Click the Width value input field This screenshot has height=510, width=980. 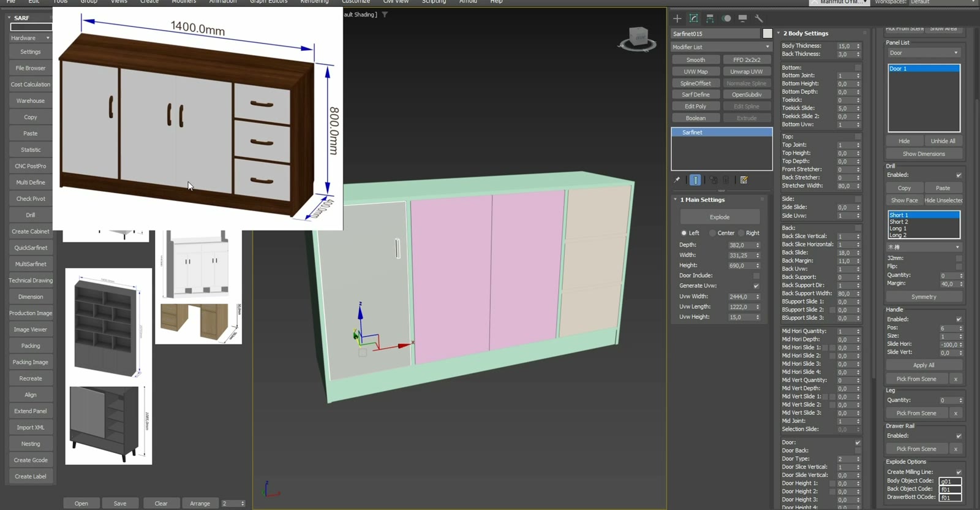coord(741,255)
